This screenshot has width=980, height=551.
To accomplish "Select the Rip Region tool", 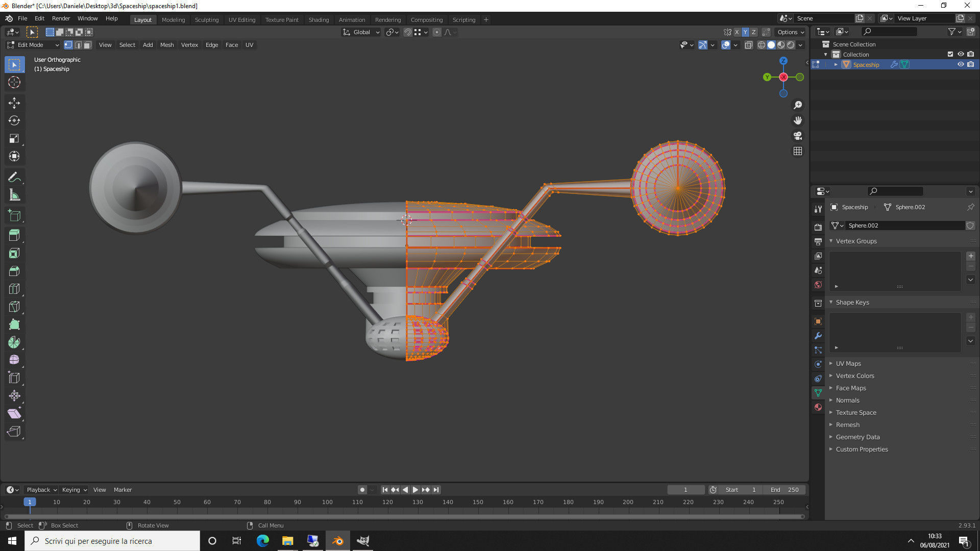I will (x=14, y=432).
